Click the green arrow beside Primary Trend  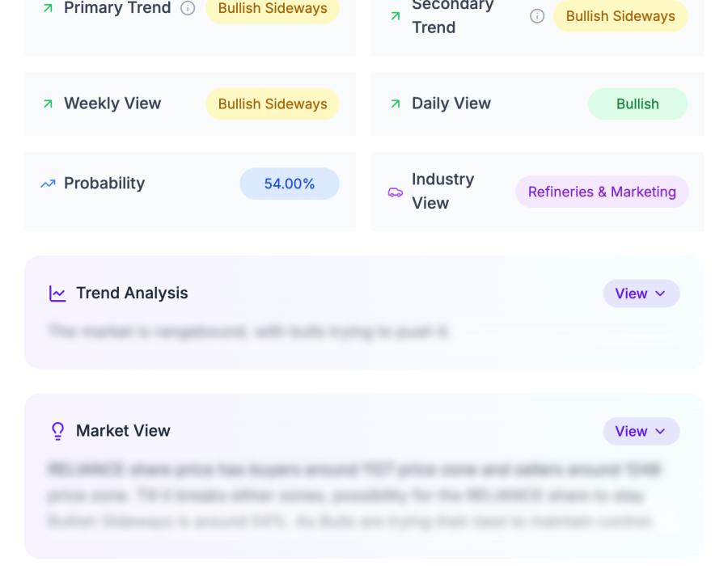[48, 8]
